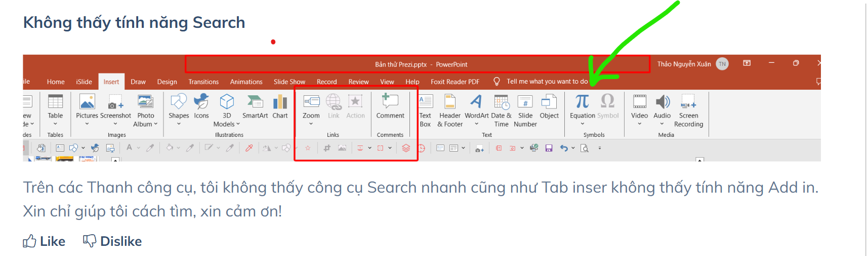Insert Slide Number

pos(525,110)
